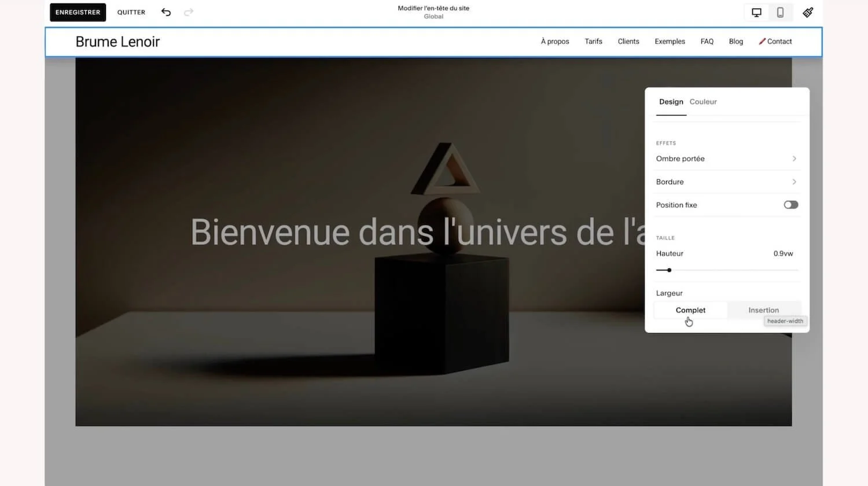Select the desktop preview icon
The width and height of the screenshot is (868, 486).
point(756,12)
